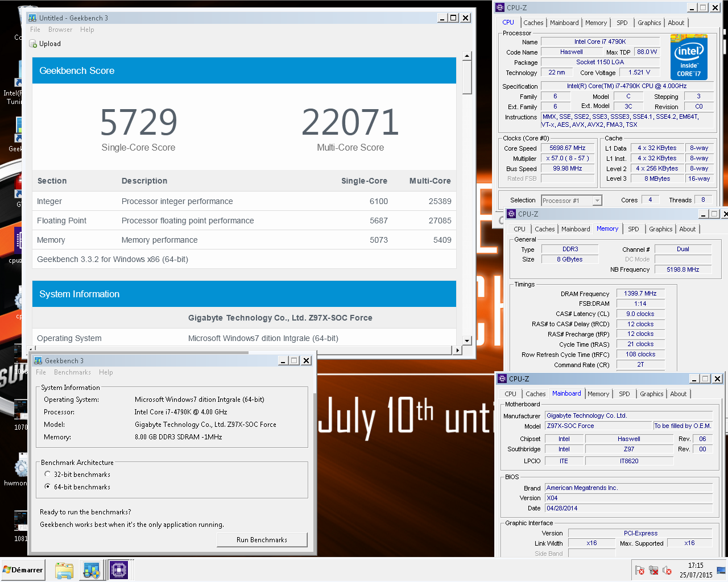Image resolution: width=728 pixels, height=582 pixels.
Task: Click the Floating Point row in score table
Action: coord(244,221)
